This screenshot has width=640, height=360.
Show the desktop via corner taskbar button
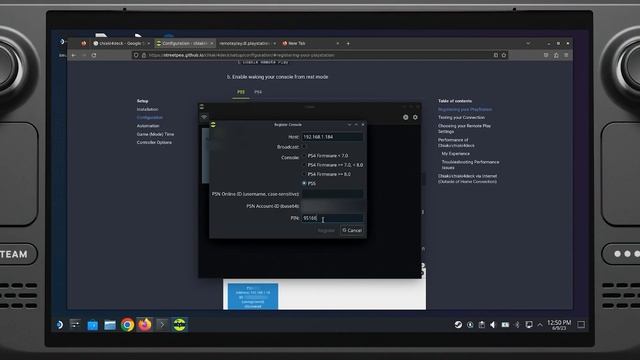click(581, 324)
